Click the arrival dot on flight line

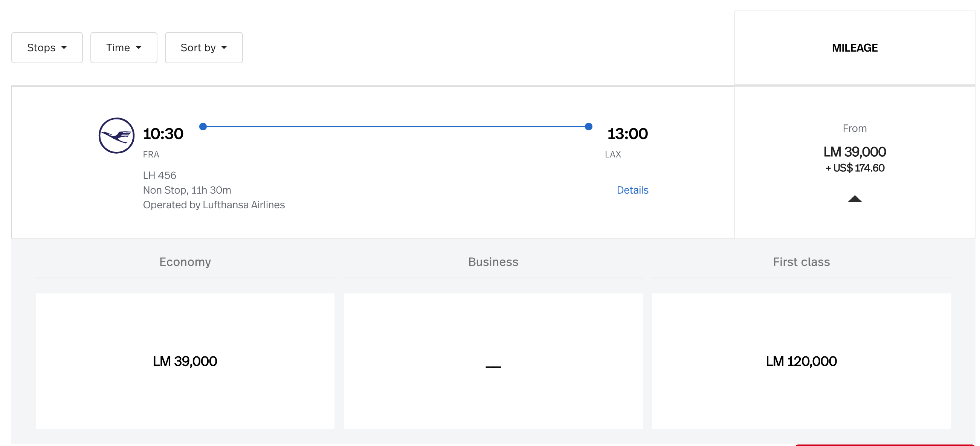(589, 126)
